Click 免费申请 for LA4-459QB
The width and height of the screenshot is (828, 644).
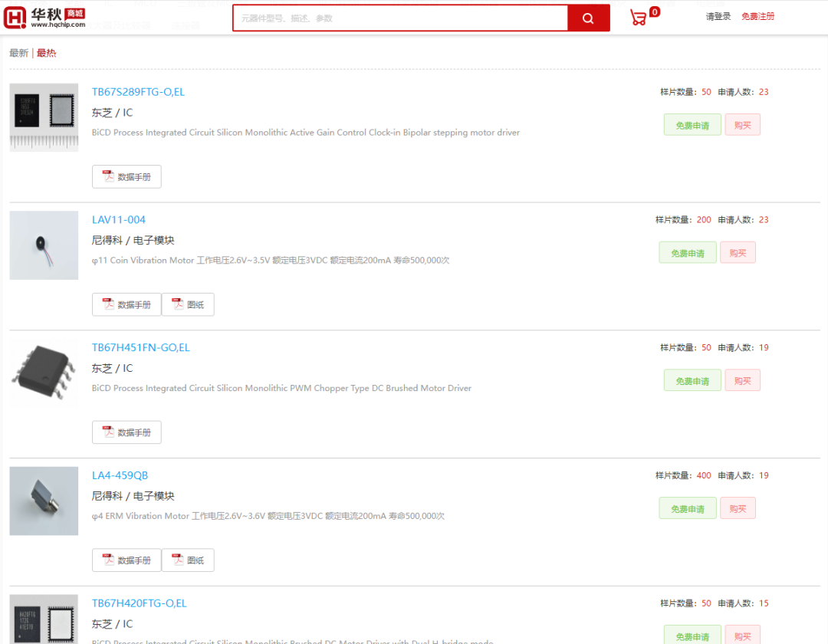tap(687, 508)
